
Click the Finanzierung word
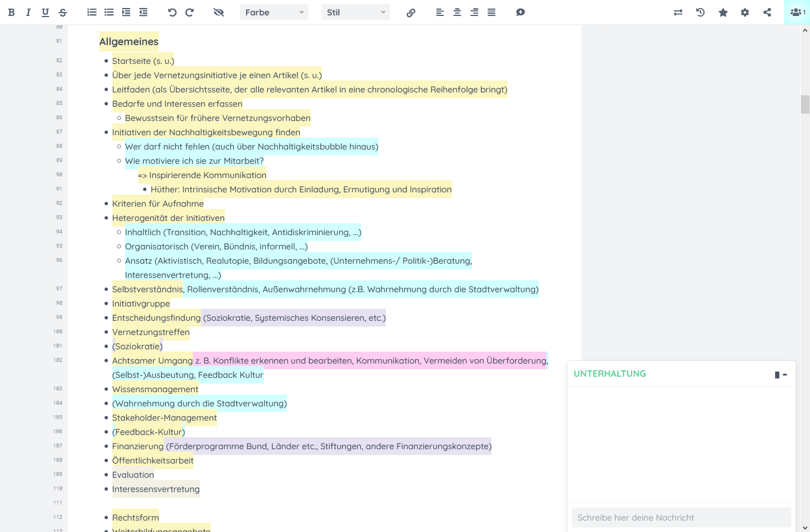click(x=138, y=446)
